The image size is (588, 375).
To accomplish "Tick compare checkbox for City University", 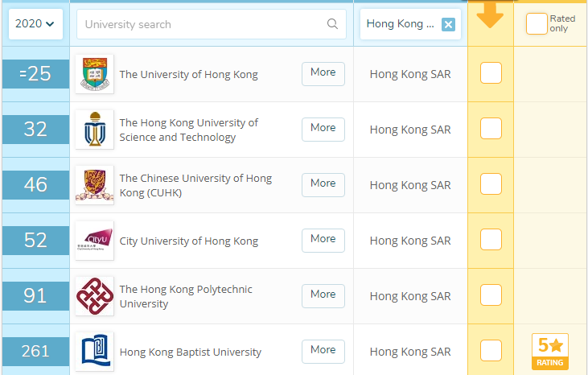I will 491,239.
